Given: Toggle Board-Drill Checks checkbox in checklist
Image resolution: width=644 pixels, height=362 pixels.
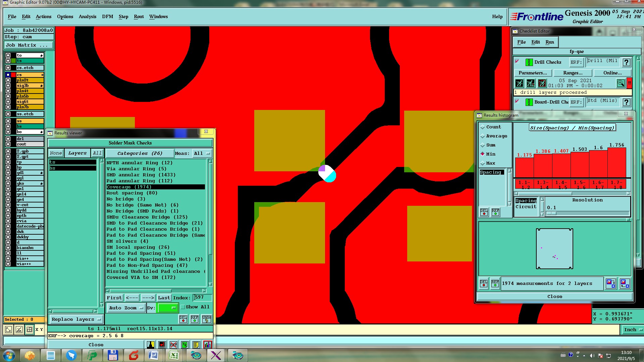Looking at the screenshot, I should pyautogui.click(x=517, y=101).
